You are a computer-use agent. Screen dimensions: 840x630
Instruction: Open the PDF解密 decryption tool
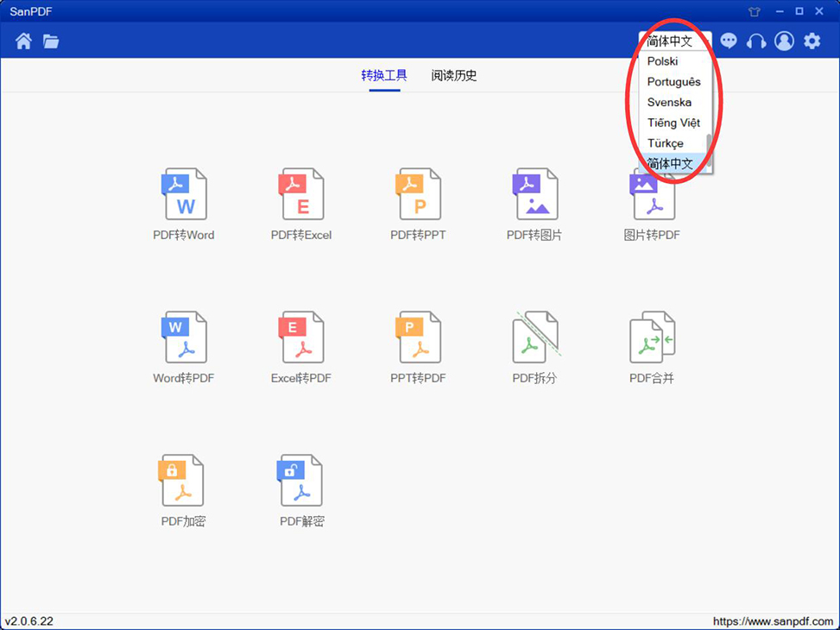pyautogui.click(x=301, y=491)
